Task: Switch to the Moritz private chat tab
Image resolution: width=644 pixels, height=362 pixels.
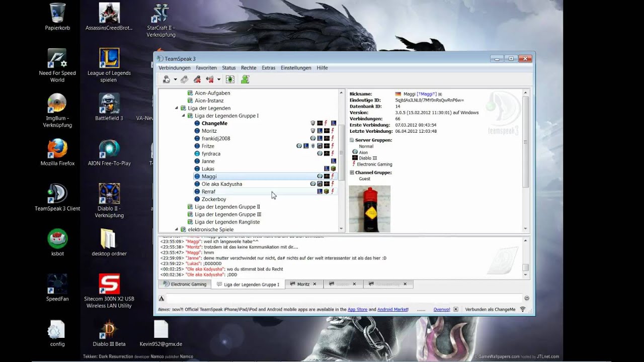Action: click(x=303, y=284)
